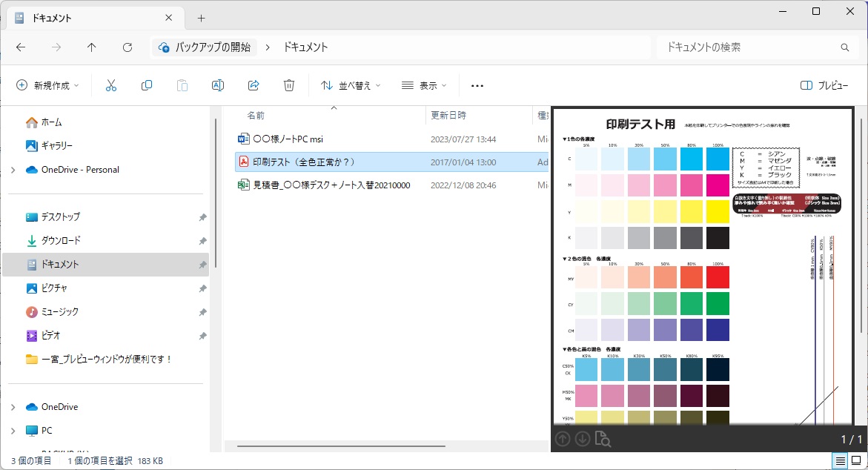The image size is (868, 470).
Task: Click バックアップの開始 in address bar
Action: (x=212, y=47)
